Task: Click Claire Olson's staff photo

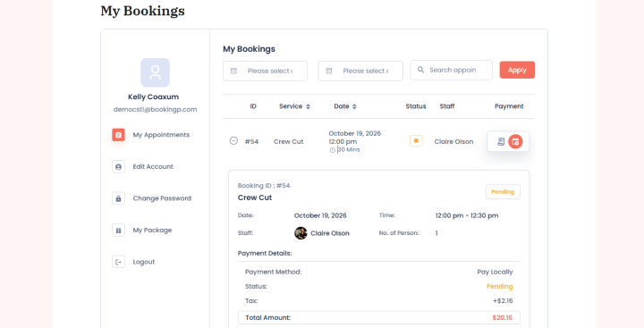Action: 301,233
